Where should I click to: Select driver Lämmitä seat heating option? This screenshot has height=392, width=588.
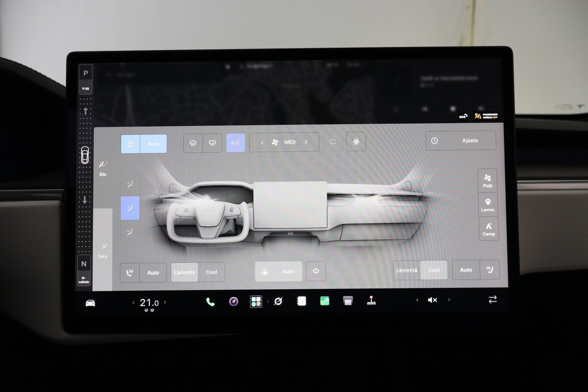(x=184, y=272)
